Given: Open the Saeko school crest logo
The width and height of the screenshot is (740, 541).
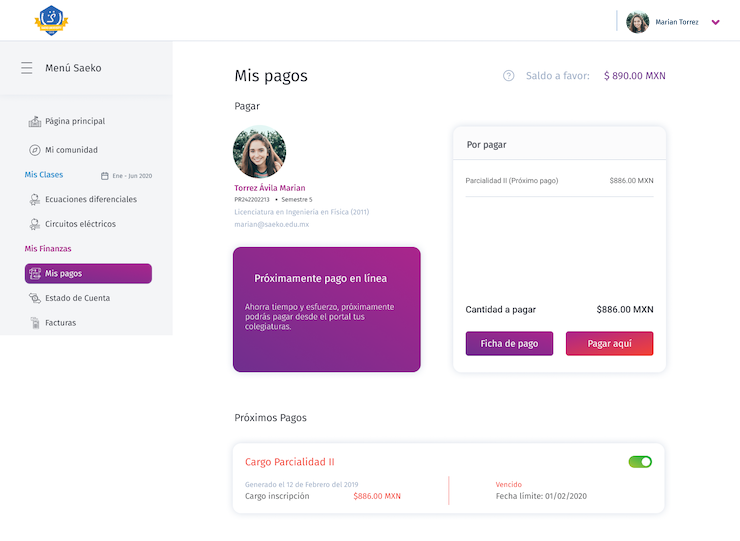Looking at the screenshot, I should [x=51, y=20].
